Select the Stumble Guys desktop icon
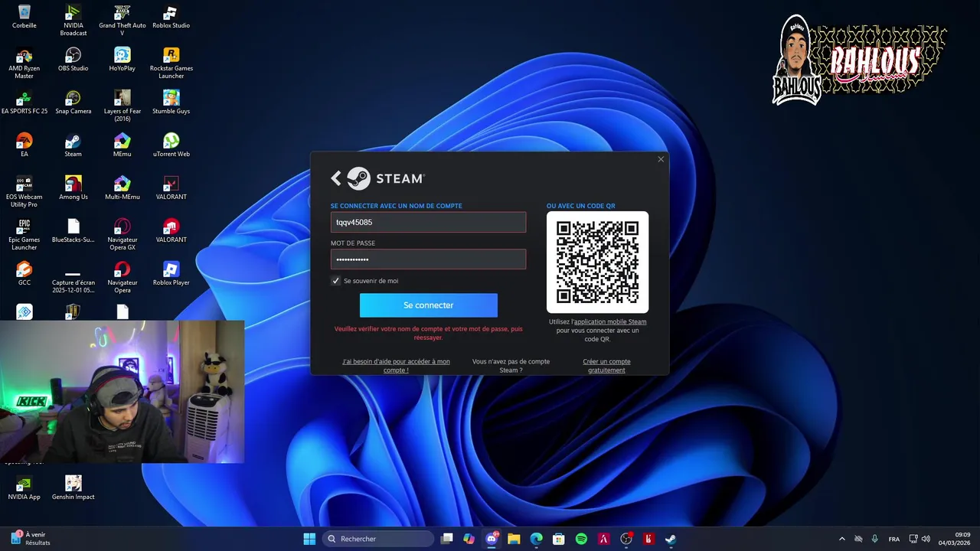 coord(171,103)
